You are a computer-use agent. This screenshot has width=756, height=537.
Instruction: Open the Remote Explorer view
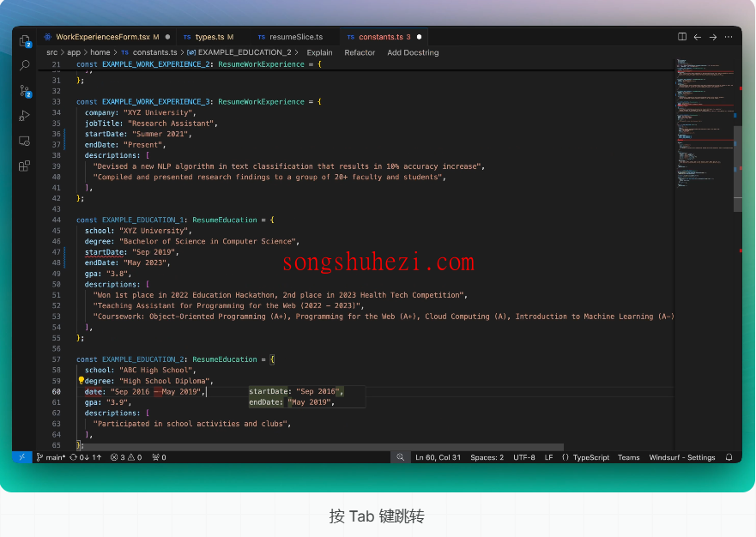tap(24, 141)
